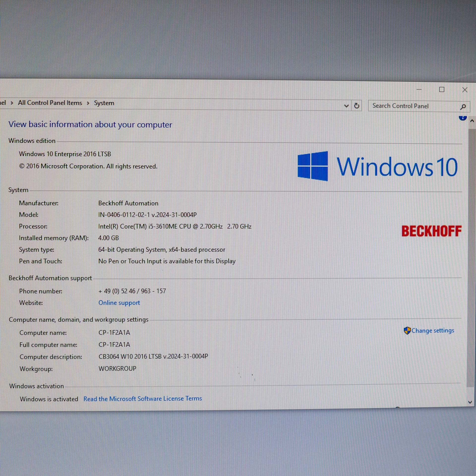
Task: Maximize the System window
Action: click(442, 89)
